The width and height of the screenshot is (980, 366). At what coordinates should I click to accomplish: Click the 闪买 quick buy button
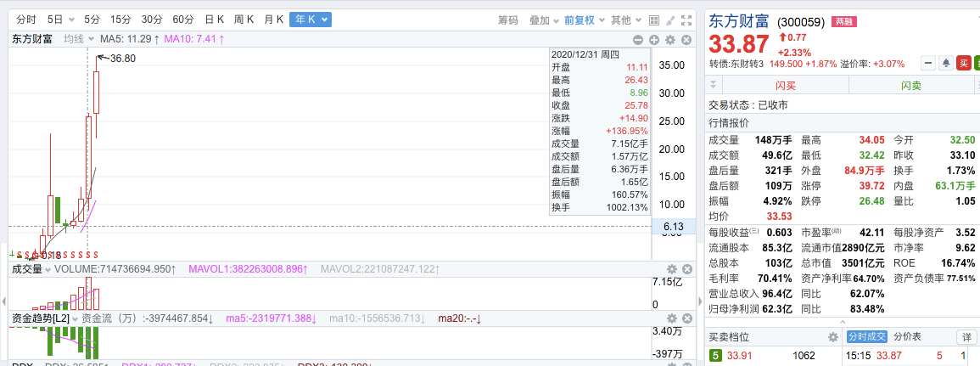coord(786,85)
